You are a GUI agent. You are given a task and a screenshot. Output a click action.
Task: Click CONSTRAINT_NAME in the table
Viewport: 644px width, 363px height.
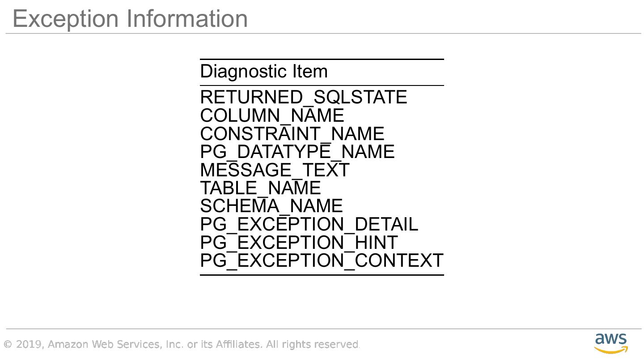click(292, 134)
